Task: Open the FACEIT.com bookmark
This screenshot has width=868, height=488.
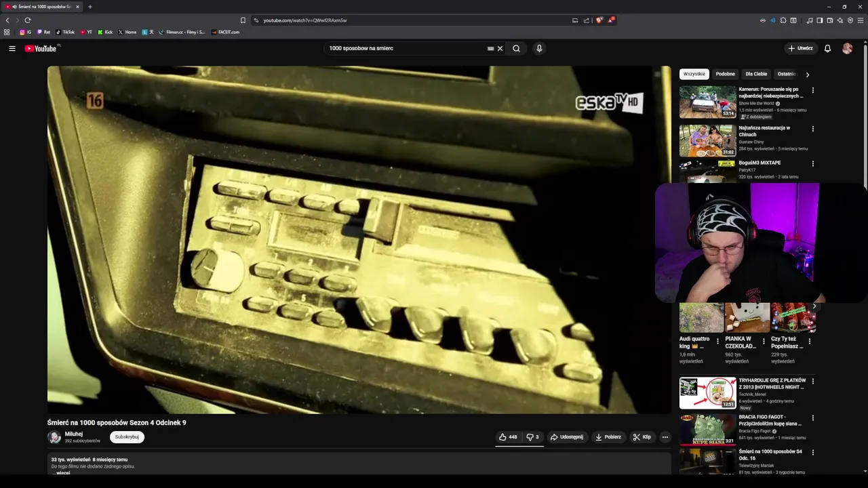Action: [x=225, y=32]
